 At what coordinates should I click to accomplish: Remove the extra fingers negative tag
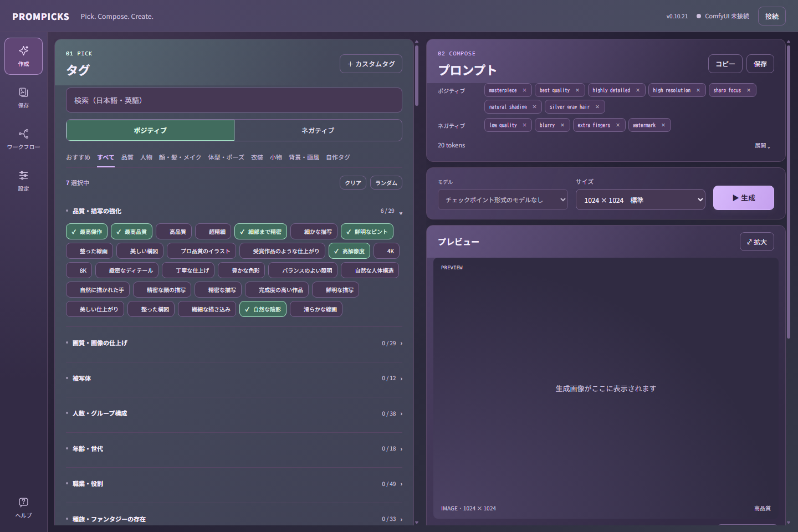(618, 125)
